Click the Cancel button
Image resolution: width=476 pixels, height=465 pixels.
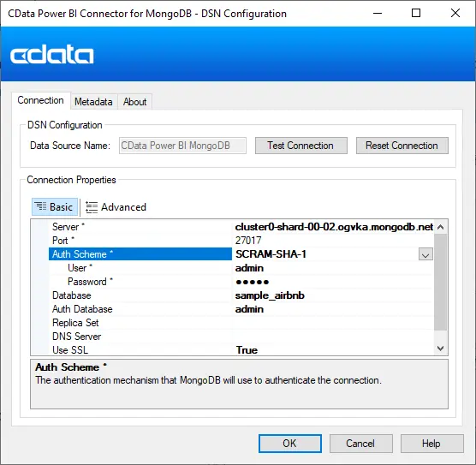pos(361,444)
